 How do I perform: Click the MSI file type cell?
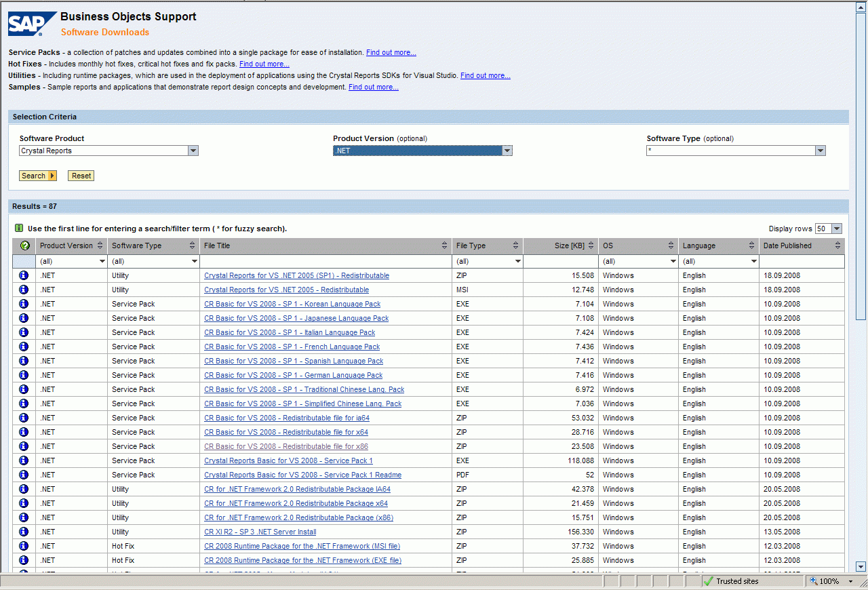[462, 290]
